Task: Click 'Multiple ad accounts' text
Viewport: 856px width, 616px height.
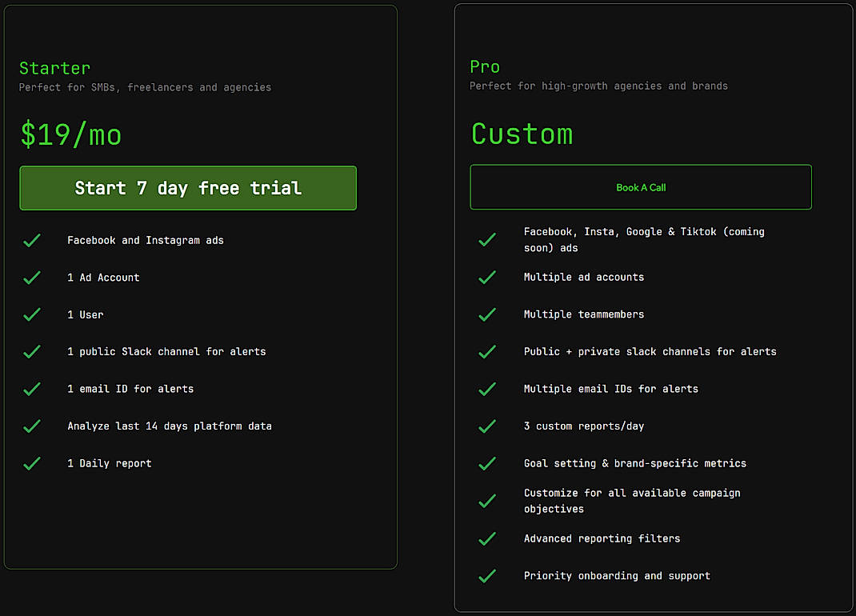Action: pos(584,277)
